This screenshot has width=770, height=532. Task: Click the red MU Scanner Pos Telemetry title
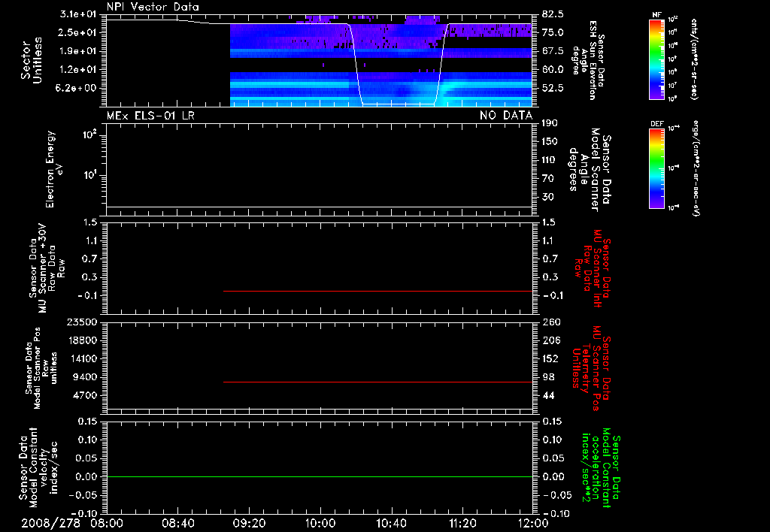click(591, 368)
